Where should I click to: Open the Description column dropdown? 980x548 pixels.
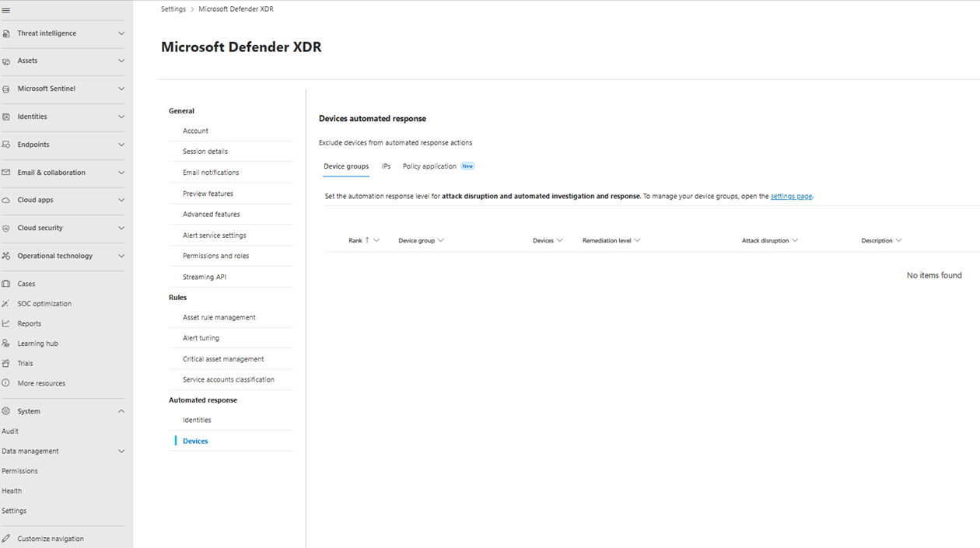pyautogui.click(x=898, y=241)
